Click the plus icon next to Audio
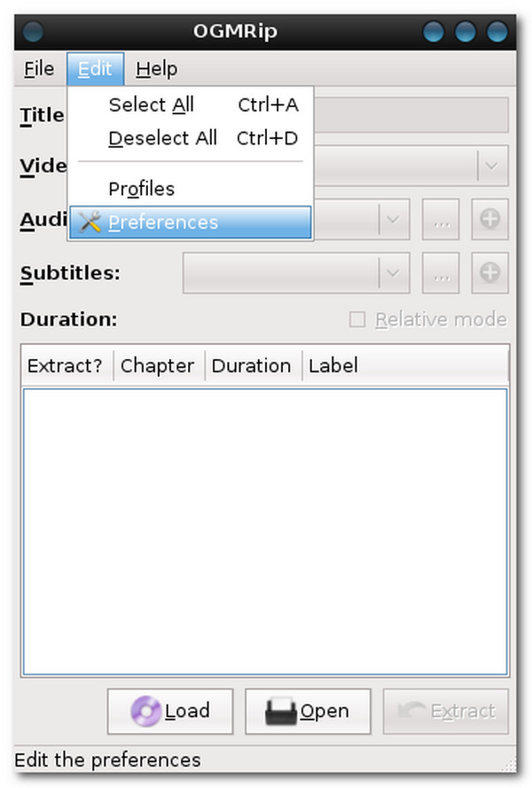This screenshot has height=788, width=532. click(489, 219)
